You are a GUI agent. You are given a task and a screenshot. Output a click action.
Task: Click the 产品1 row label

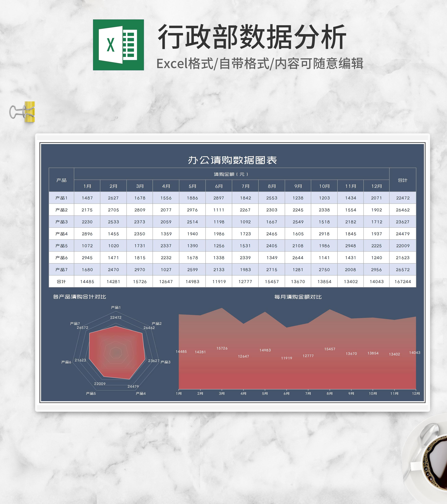pyautogui.click(x=61, y=198)
